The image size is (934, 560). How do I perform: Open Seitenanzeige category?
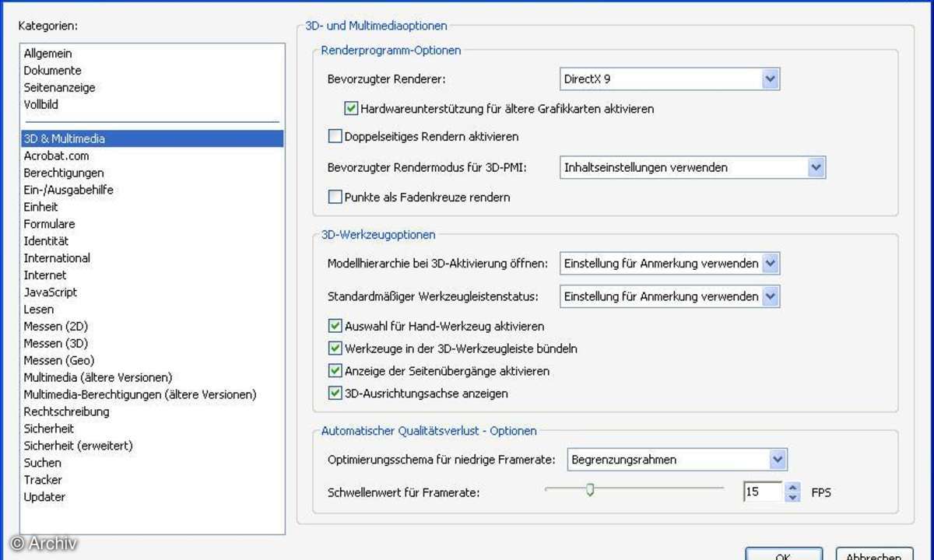pyautogui.click(x=152, y=88)
